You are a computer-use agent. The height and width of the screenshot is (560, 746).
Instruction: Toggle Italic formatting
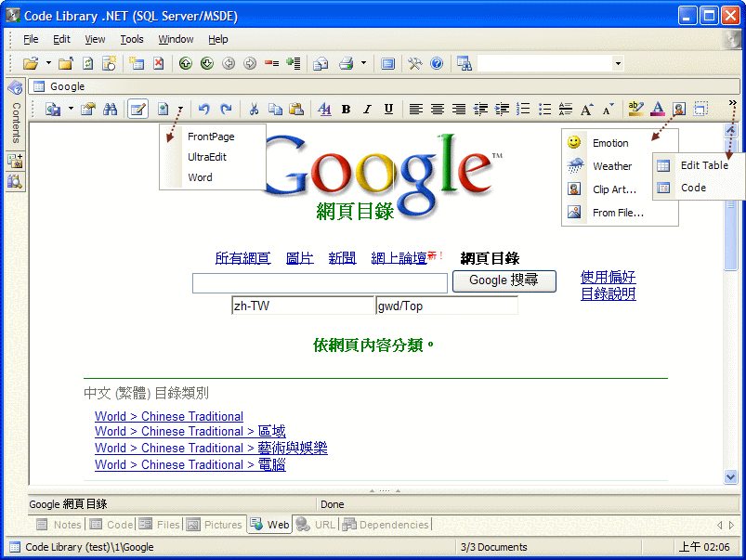click(367, 110)
